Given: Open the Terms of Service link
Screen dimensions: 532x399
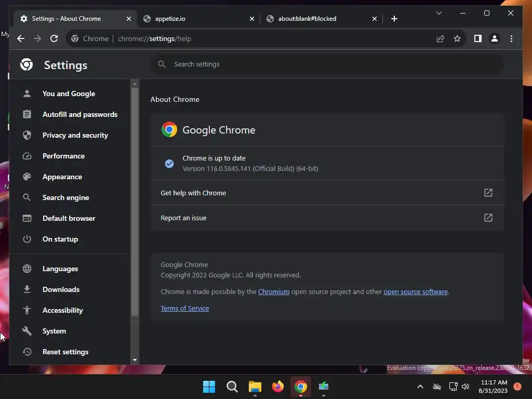Looking at the screenshot, I should click(184, 309).
